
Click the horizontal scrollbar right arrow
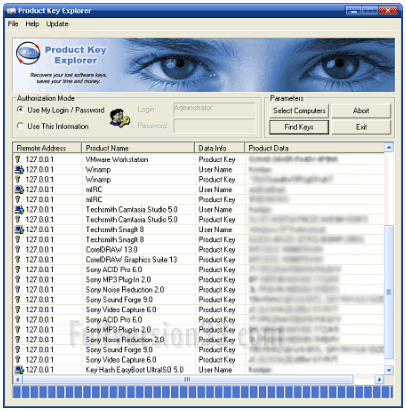click(379, 379)
